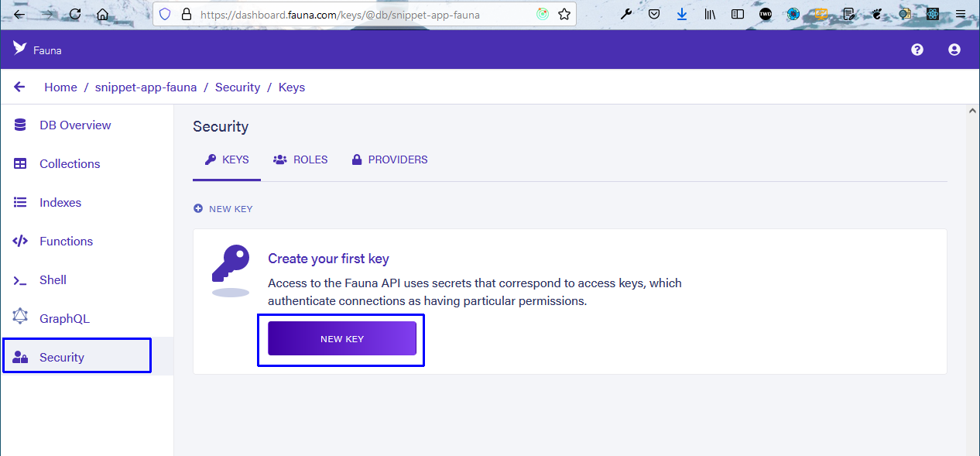Click the breadcrumb back arrow
This screenshot has width=980, height=456.
point(20,87)
